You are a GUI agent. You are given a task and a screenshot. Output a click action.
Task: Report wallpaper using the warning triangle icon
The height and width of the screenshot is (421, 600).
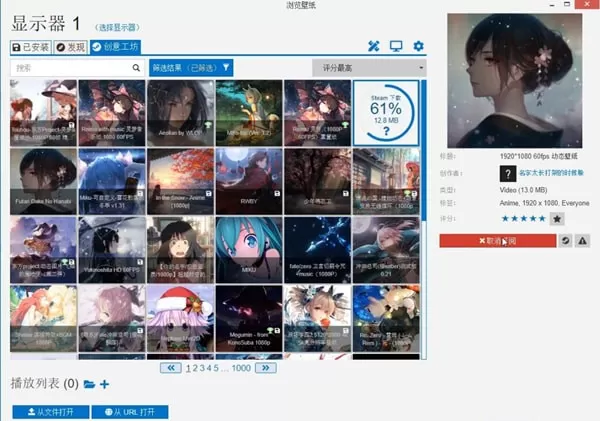pyautogui.click(x=582, y=241)
